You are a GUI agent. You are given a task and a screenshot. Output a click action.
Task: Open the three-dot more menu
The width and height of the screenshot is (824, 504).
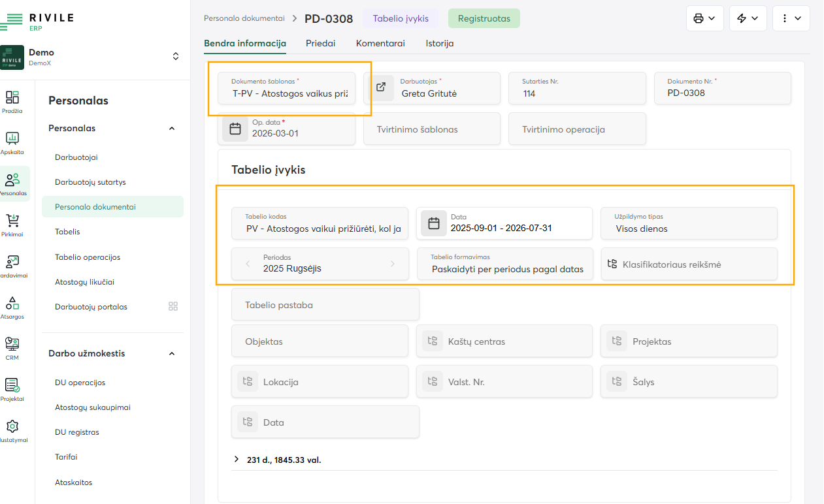791,18
